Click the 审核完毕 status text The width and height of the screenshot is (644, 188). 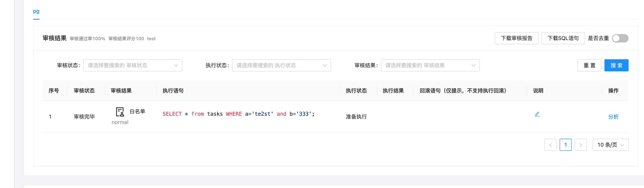point(84,116)
